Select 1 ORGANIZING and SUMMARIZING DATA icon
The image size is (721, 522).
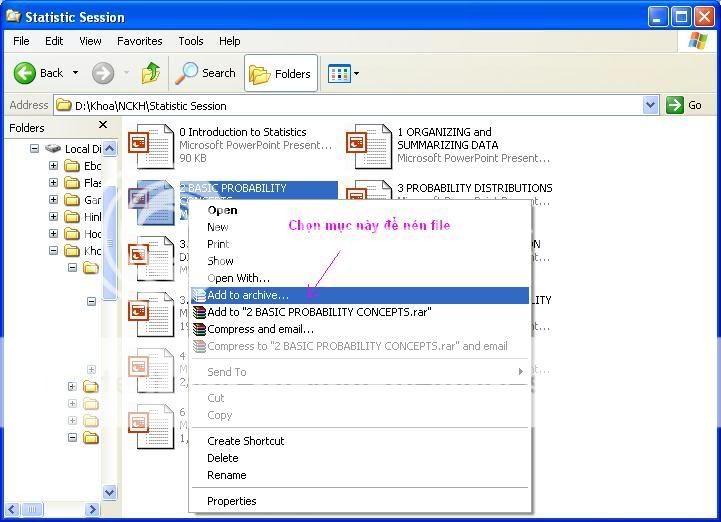point(367,145)
